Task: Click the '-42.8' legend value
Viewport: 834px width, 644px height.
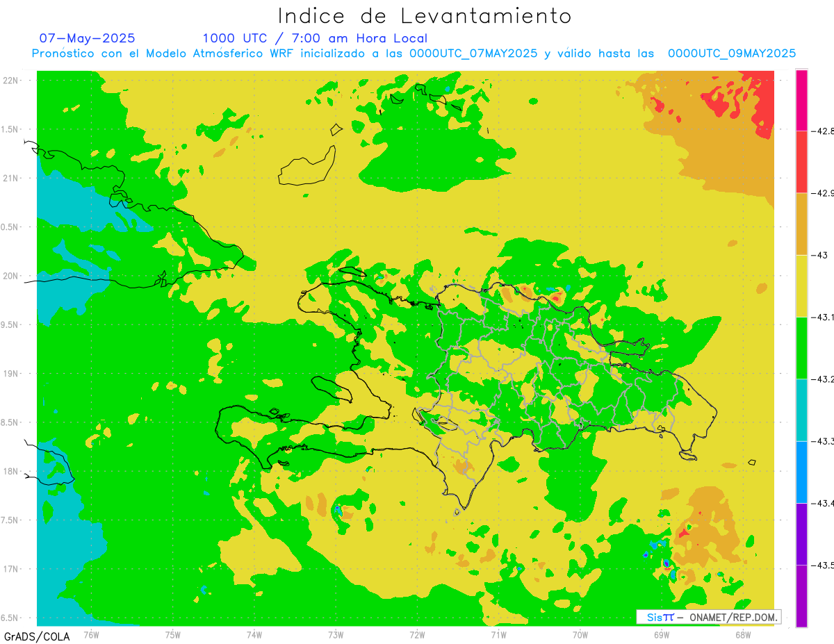Action: [x=822, y=131]
